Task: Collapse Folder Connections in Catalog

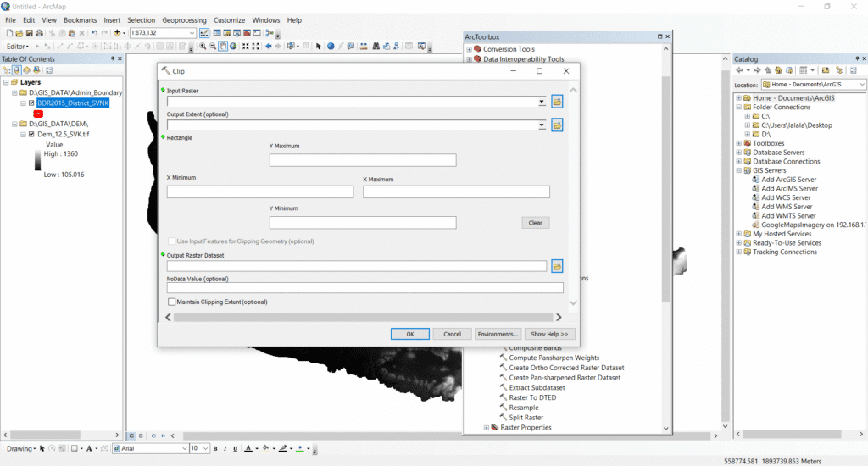Action: [x=738, y=108]
